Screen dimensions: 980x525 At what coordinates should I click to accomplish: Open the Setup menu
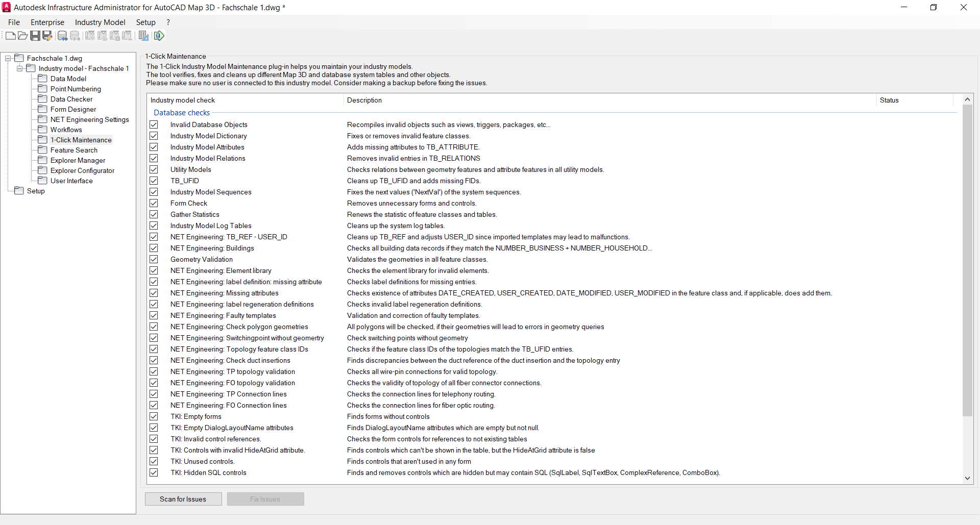coord(145,22)
